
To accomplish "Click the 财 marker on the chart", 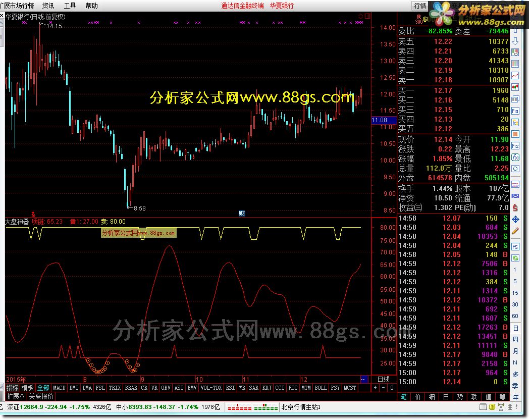I will (242, 213).
